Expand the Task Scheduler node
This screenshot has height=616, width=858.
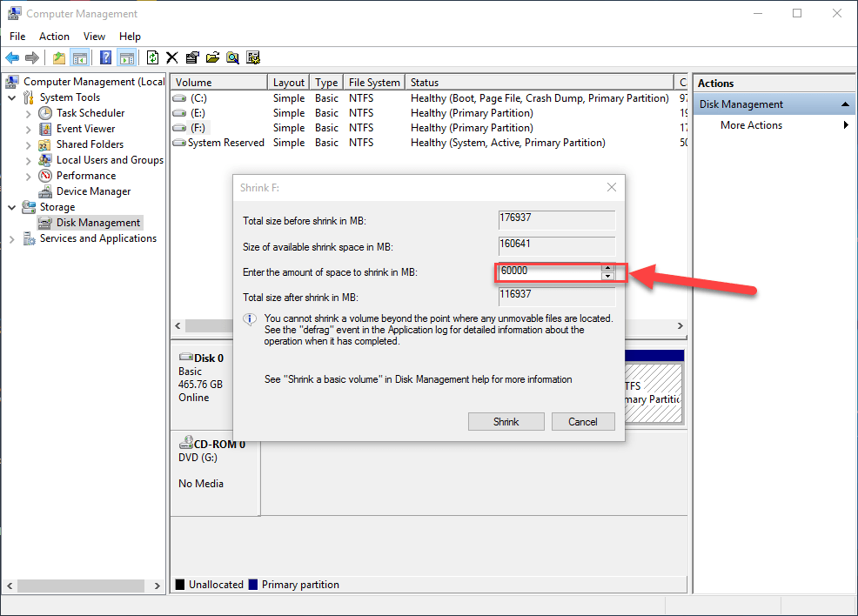28,113
